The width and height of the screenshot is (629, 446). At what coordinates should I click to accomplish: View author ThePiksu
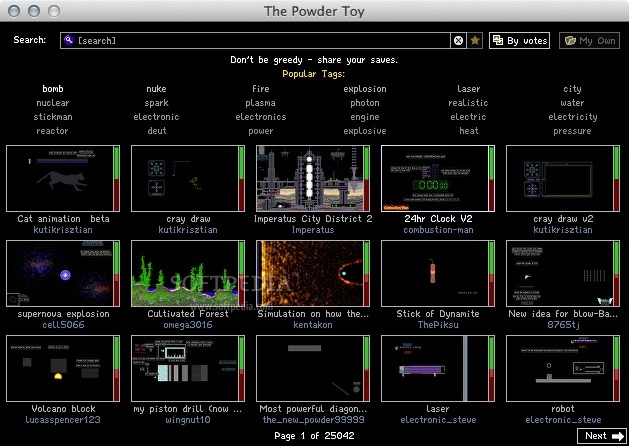pyautogui.click(x=438, y=325)
